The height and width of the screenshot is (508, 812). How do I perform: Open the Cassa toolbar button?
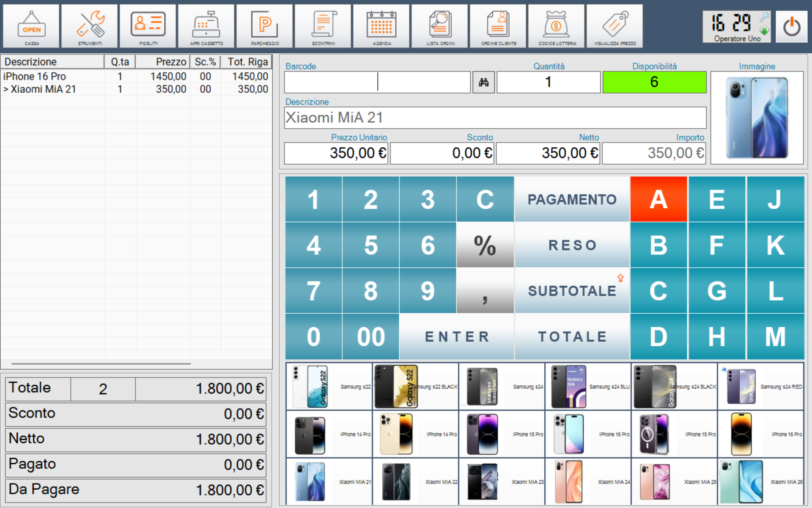point(31,26)
